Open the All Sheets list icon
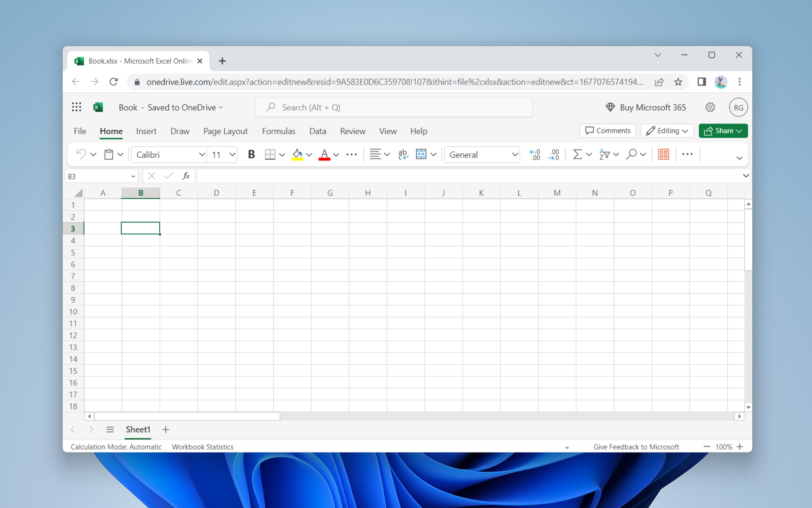Screen dimensions: 812x508 110,430
